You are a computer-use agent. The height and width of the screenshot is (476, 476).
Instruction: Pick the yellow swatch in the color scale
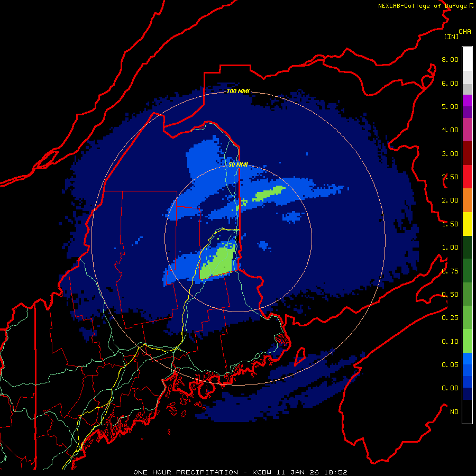click(x=467, y=224)
